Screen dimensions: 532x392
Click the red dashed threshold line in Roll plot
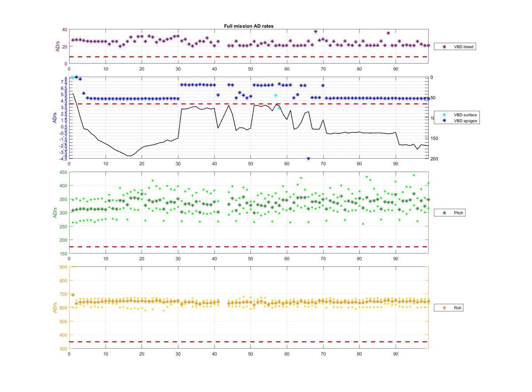(x=249, y=342)
